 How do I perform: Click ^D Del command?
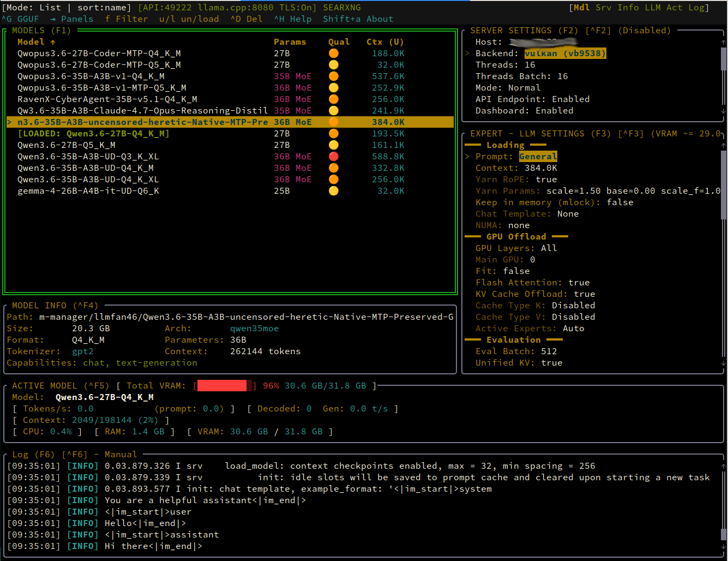click(246, 19)
